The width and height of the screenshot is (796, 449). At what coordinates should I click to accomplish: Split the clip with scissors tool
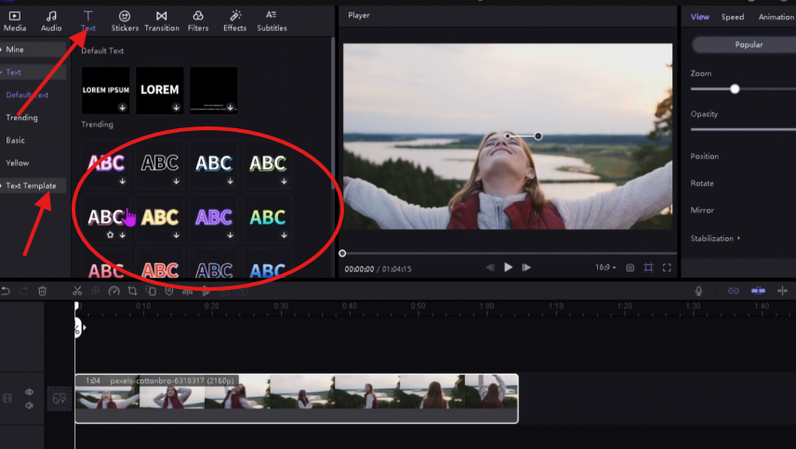[77, 291]
